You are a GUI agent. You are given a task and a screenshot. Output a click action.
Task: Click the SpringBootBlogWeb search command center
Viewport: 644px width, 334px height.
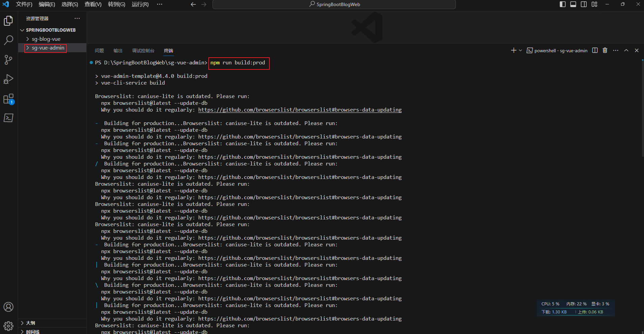click(334, 4)
